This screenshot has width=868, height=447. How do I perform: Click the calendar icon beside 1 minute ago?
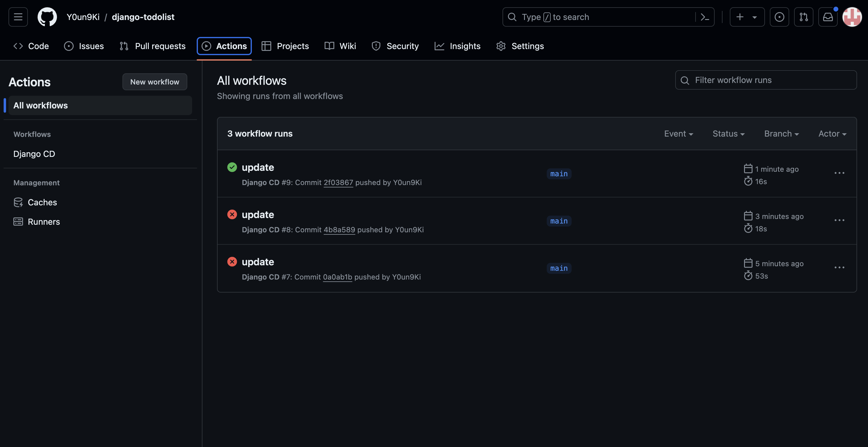pos(748,168)
